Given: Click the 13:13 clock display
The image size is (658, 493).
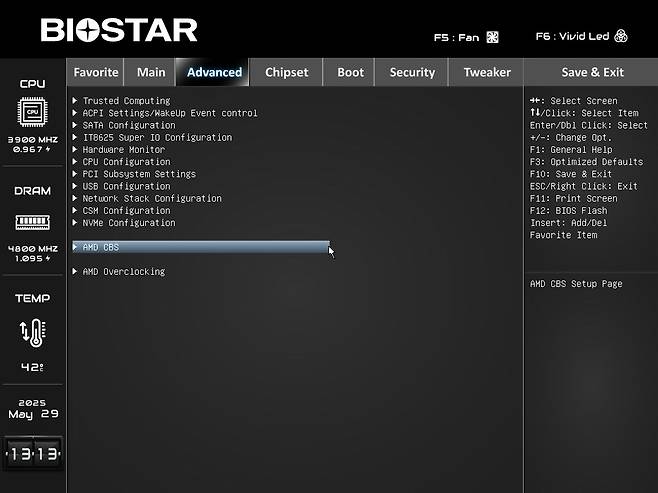Looking at the screenshot, I should click(x=33, y=454).
